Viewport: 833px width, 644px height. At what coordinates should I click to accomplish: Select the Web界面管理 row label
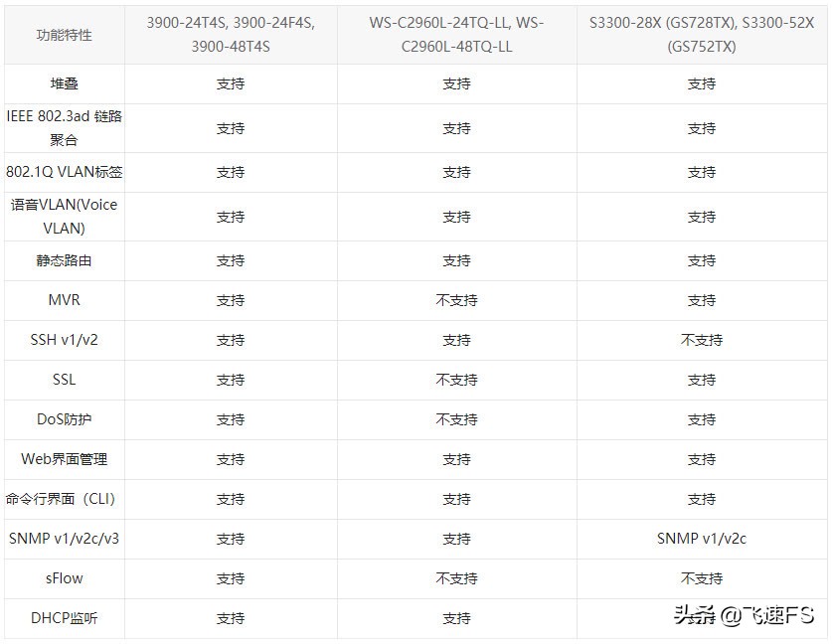click(x=64, y=459)
